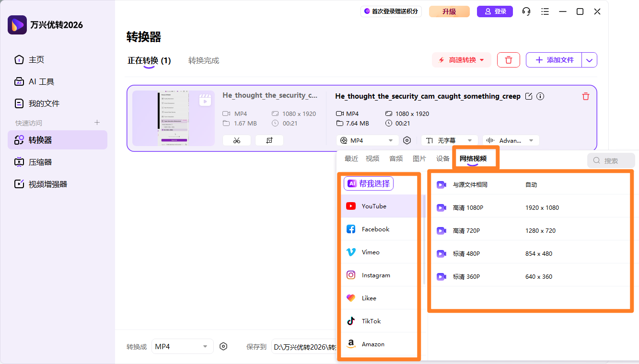Click the 升级 button
Image resolution: width=639 pixels, height=364 pixels.
point(449,11)
